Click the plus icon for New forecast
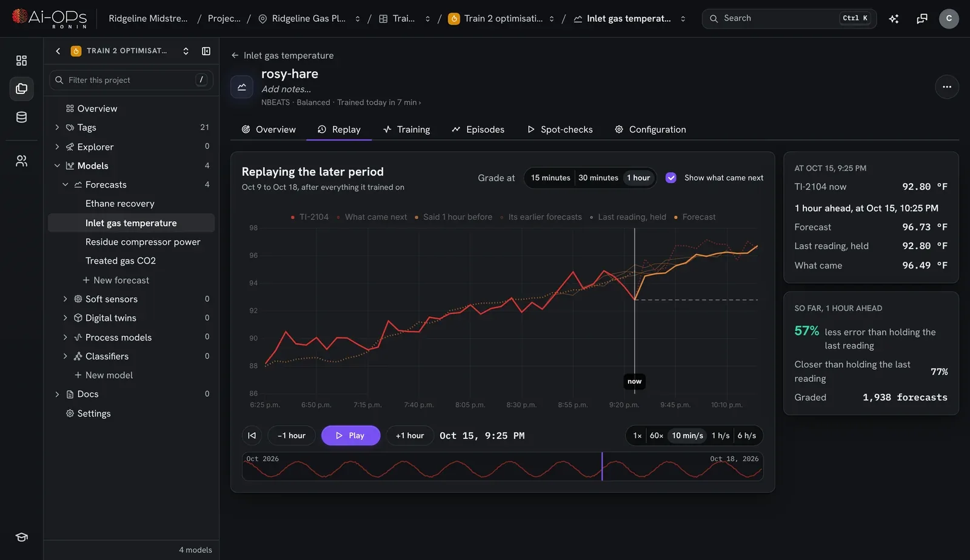Image resolution: width=970 pixels, height=560 pixels. [x=86, y=280]
